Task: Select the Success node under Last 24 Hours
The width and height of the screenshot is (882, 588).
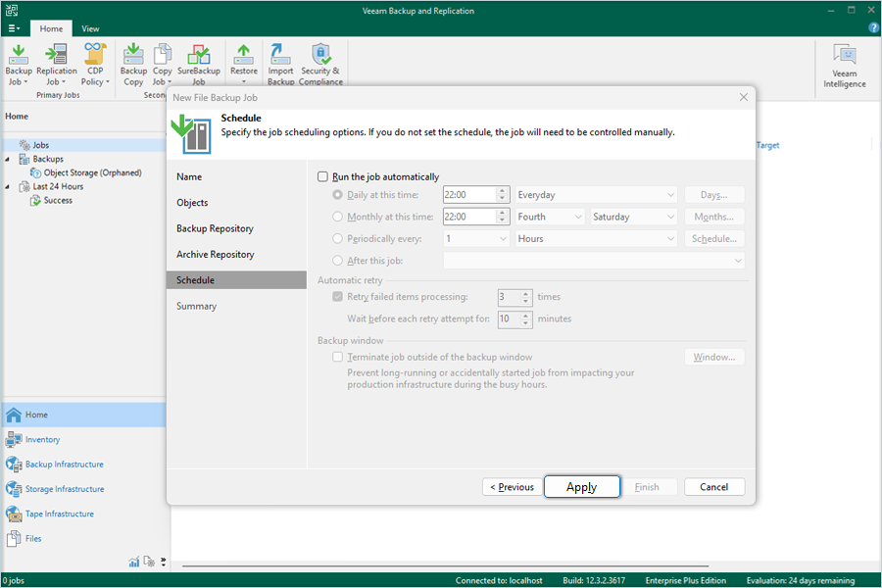Action: coord(58,200)
